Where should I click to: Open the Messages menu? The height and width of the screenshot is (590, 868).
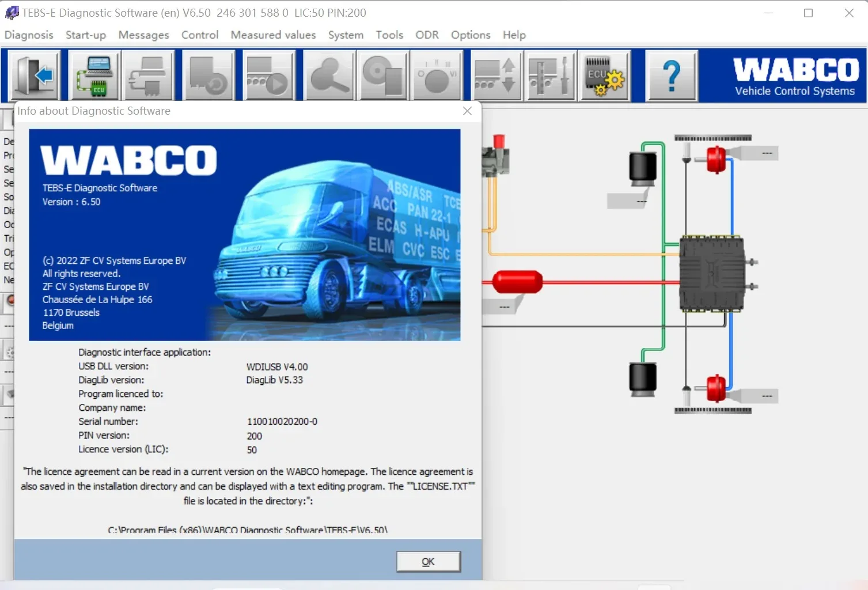pyautogui.click(x=143, y=35)
